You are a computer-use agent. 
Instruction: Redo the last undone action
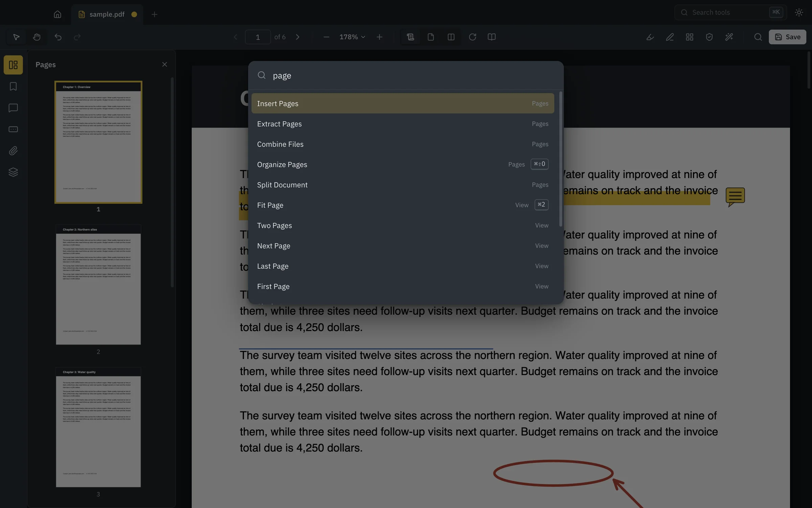pos(77,37)
